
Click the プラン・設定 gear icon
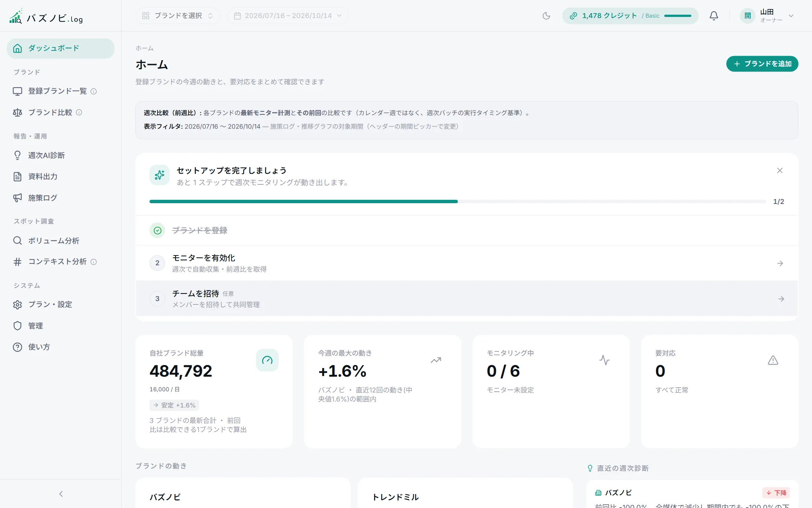(17, 304)
